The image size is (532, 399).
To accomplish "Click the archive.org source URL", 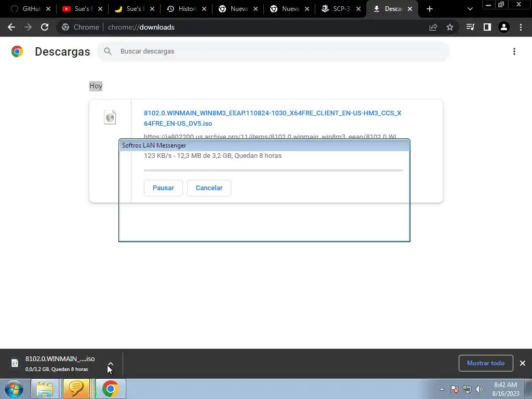I will pyautogui.click(x=270, y=137).
